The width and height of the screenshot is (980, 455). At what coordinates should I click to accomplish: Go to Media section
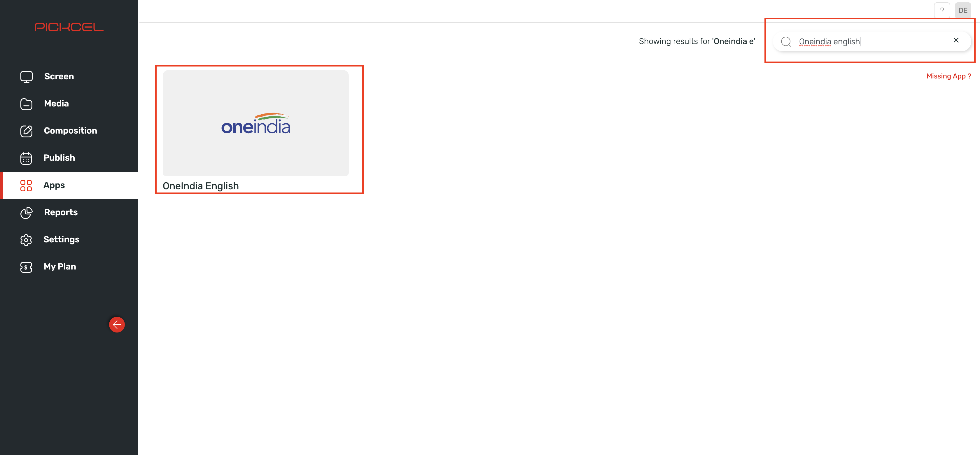[56, 104]
